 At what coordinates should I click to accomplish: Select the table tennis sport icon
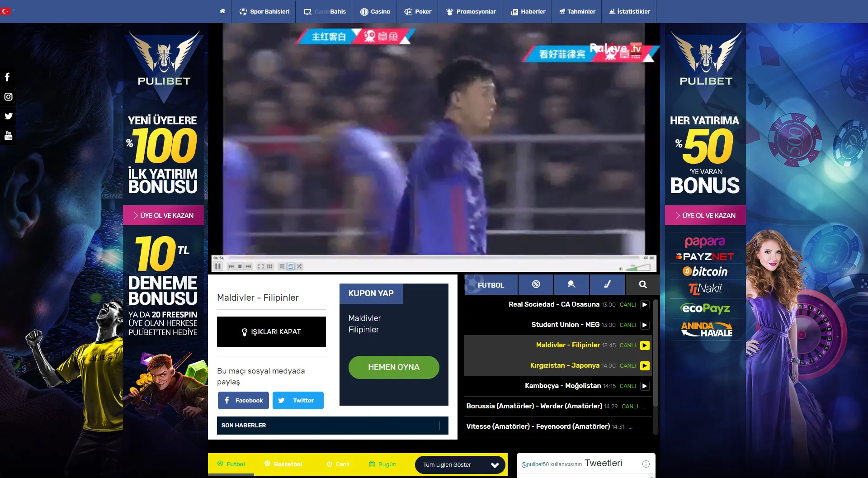pyautogui.click(x=571, y=284)
